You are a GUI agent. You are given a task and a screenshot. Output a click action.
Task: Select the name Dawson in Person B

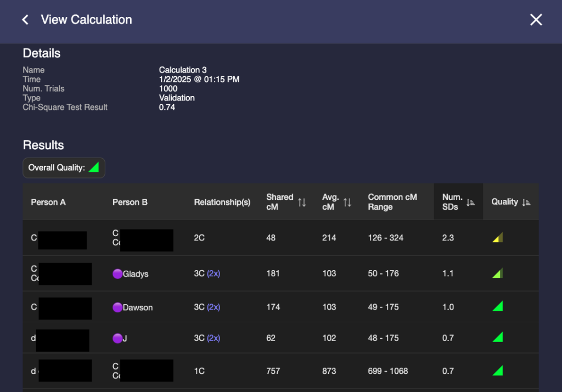coord(138,307)
